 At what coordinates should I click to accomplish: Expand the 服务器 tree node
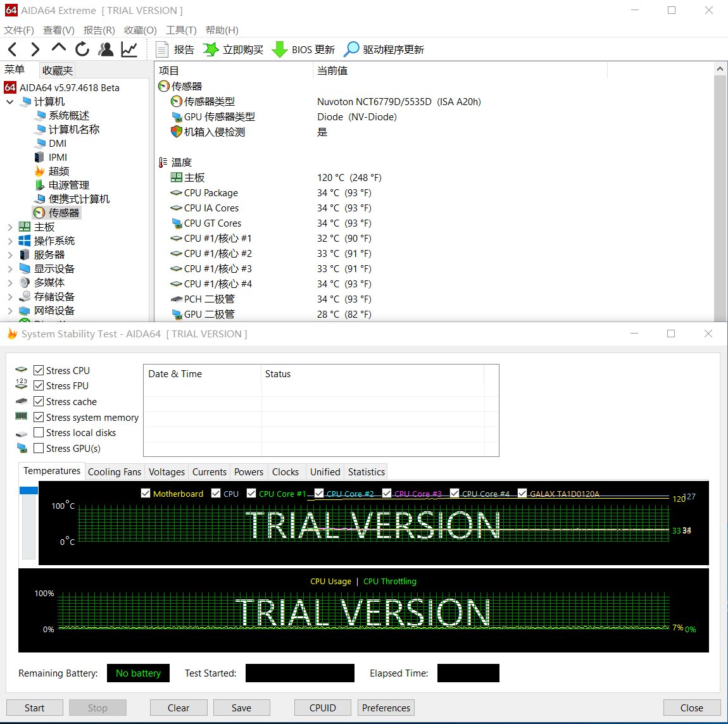tap(9, 255)
